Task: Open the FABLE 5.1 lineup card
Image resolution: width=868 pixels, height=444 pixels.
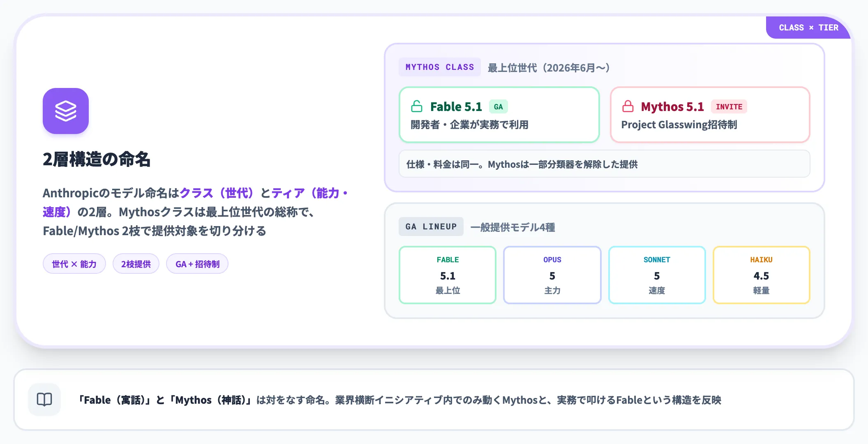Action: pos(448,275)
